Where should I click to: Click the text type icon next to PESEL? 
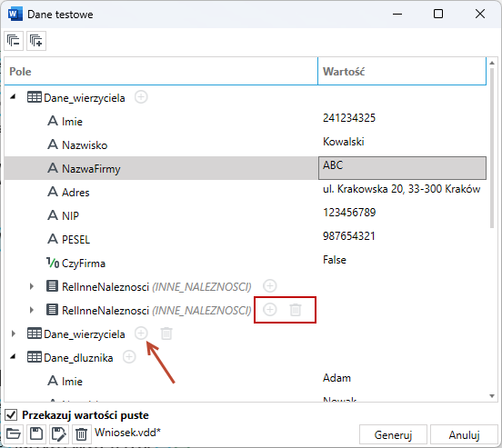53,239
